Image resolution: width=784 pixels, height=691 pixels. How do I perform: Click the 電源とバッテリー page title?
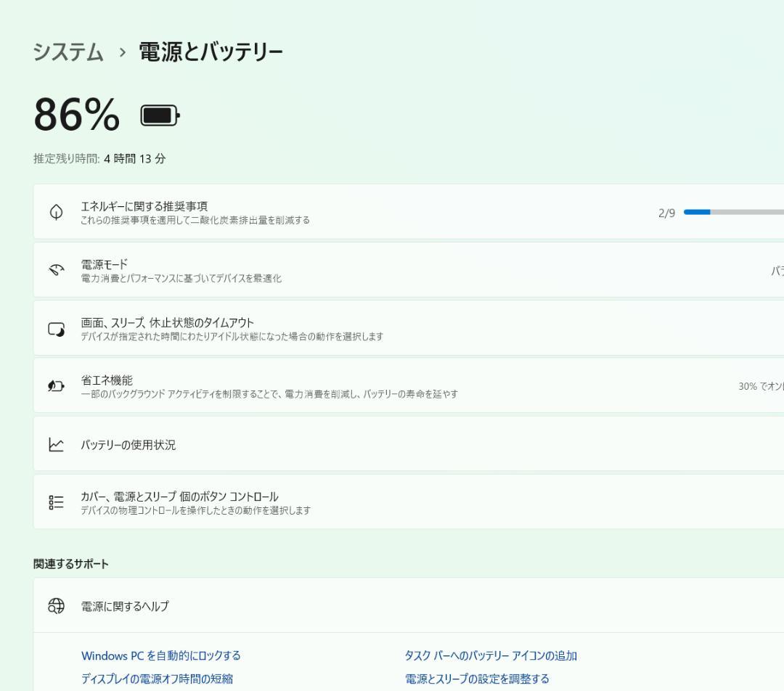pos(209,51)
